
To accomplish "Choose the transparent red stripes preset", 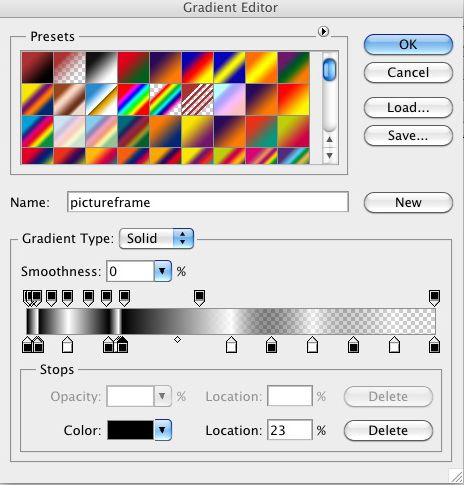I will click(x=197, y=99).
